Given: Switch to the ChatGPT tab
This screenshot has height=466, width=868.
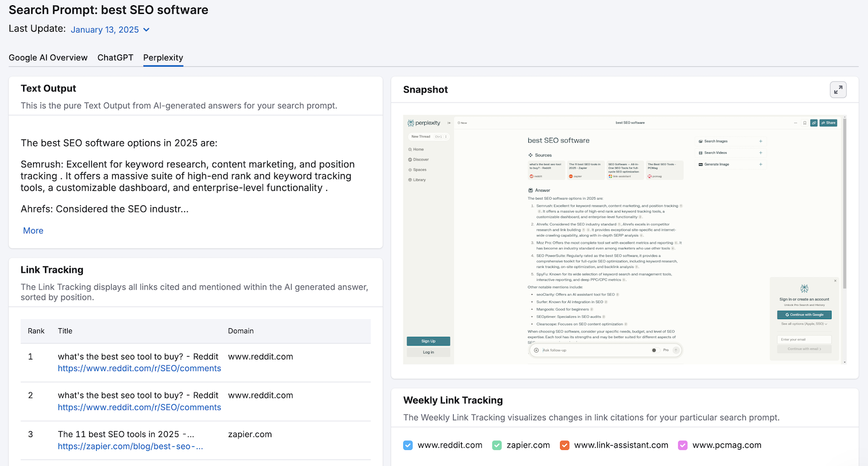Looking at the screenshot, I should coord(115,57).
